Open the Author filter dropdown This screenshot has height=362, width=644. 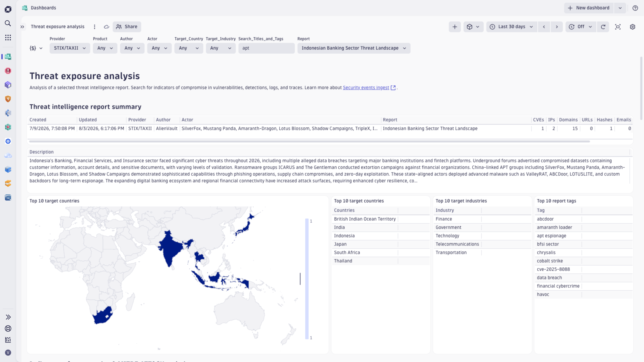[x=132, y=48]
